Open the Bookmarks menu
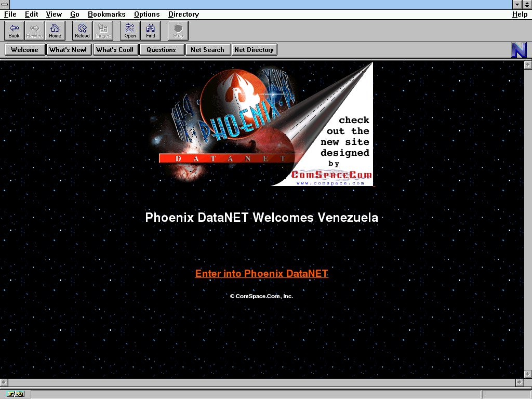 coord(107,15)
